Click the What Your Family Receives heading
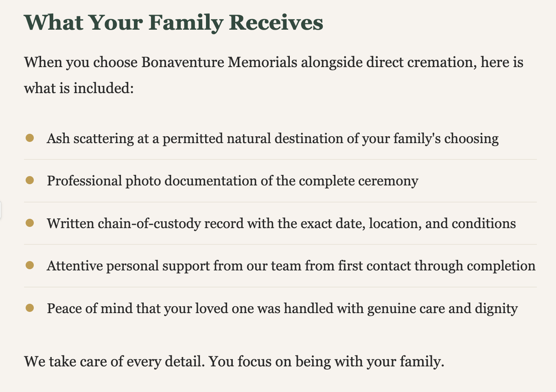Image resolution: width=556 pixels, height=392 pixels. [x=174, y=22]
